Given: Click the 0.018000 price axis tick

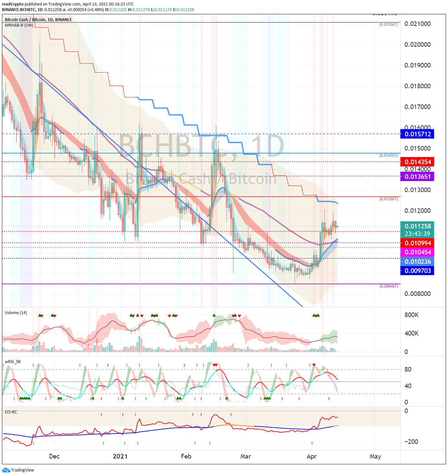Looking at the screenshot, I should pos(418,86).
